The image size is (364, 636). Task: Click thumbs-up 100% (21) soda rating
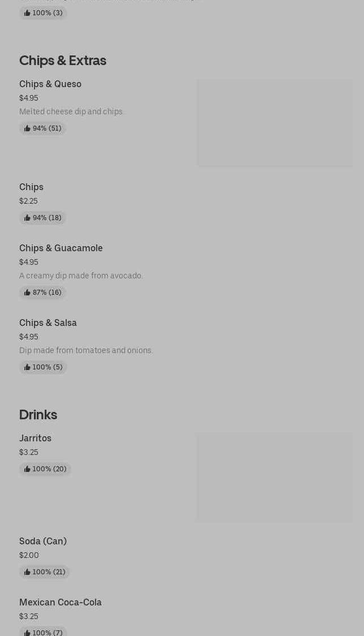45,572
